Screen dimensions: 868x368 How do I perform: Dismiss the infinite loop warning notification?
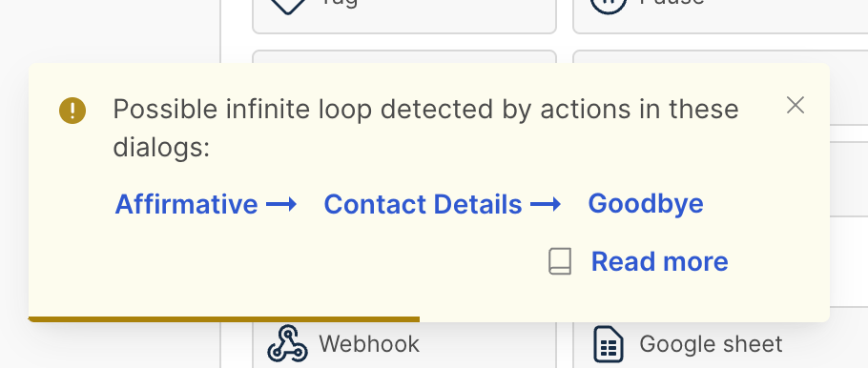click(795, 105)
